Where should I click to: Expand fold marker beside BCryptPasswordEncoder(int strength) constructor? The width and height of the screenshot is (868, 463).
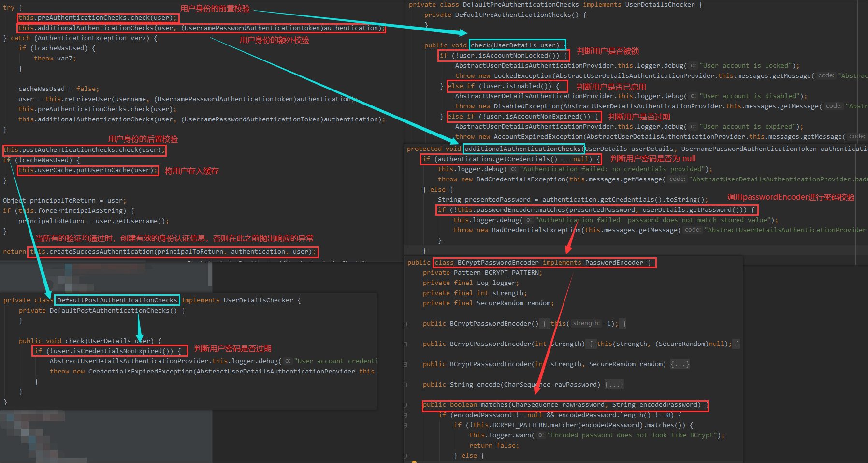coord(405,344)
